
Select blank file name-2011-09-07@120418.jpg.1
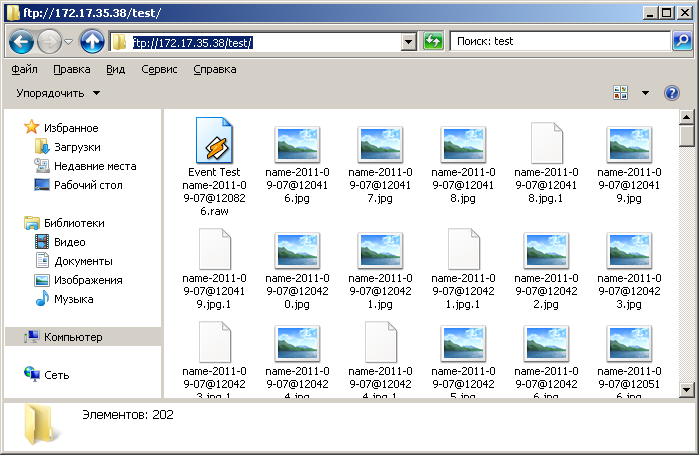546,164
